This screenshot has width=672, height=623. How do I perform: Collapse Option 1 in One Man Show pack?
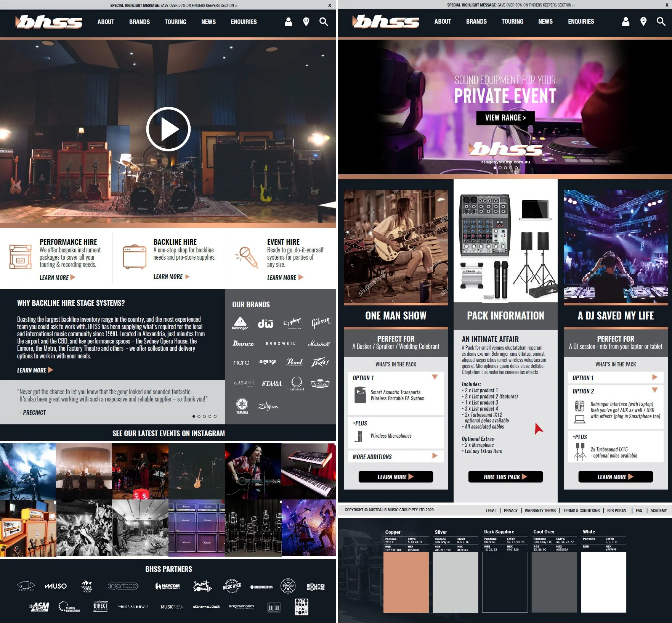[x=435, y=377]
